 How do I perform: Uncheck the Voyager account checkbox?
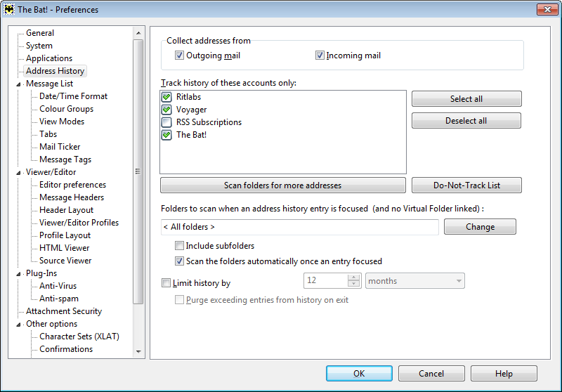coord(166,110)
